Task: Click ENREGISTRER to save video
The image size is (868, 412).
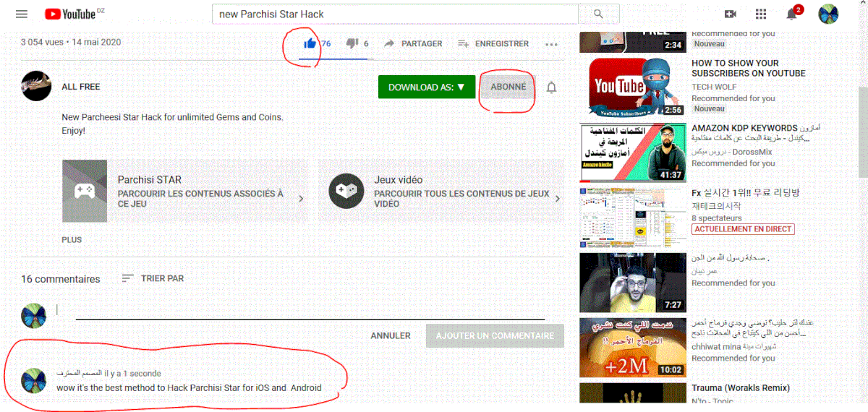Action: click(x=493, y=44)
